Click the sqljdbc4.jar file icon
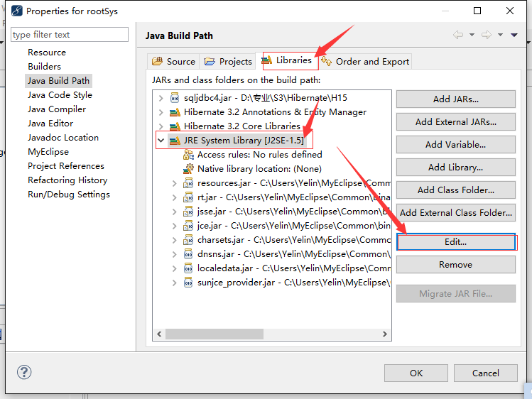The height and width of the screenshot is (399, 532). 175,98
